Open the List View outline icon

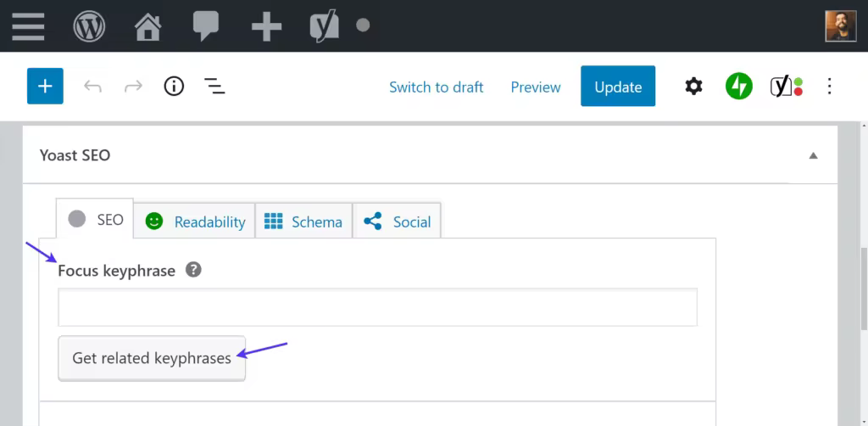214,86
